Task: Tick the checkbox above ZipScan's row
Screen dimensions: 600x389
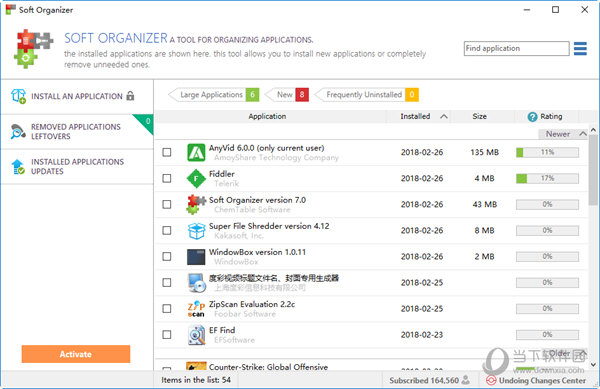Action: [x=167, y=282]
